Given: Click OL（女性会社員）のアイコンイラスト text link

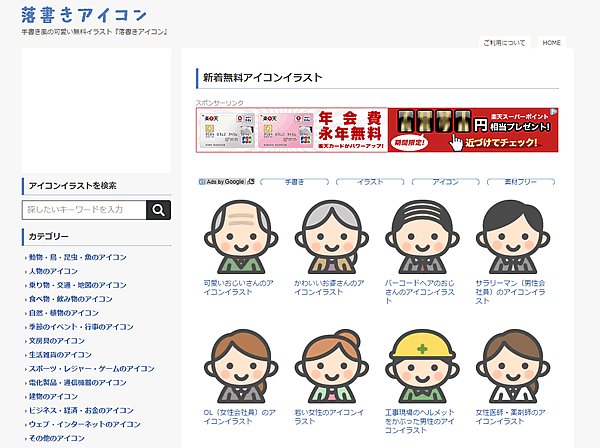Looking at the screenshot, I should (x=240, y=417).
